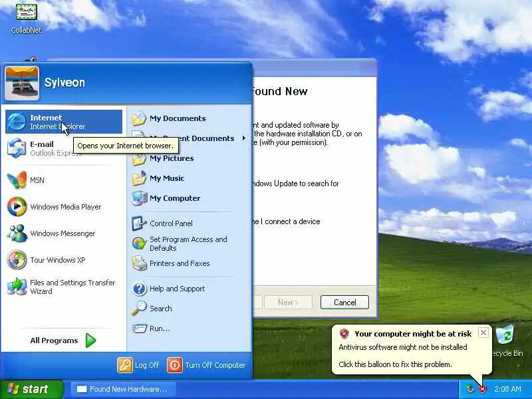Screen dimensions: 532x399
Task: Start Windows Media Player icon
Action: 17,207
